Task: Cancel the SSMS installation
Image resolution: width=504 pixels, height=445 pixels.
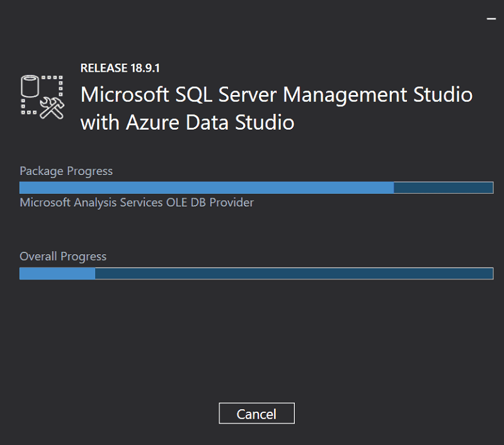Action: 256,414
